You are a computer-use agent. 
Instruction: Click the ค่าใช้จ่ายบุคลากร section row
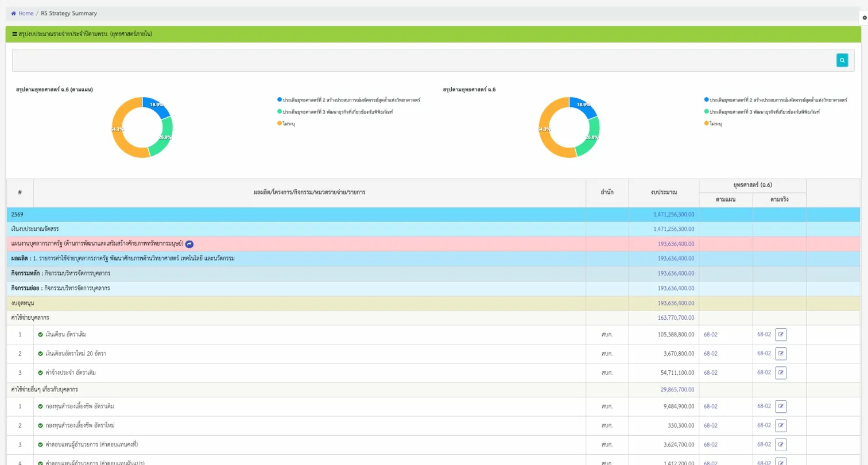(x=433, y=317)
